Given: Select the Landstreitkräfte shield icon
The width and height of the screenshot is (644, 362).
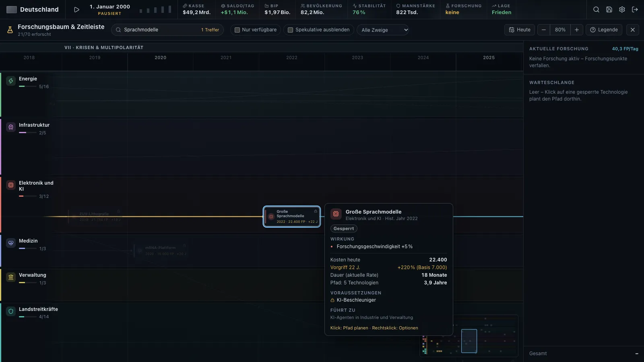Looking at the screenshot, I should tap(11, 311).
